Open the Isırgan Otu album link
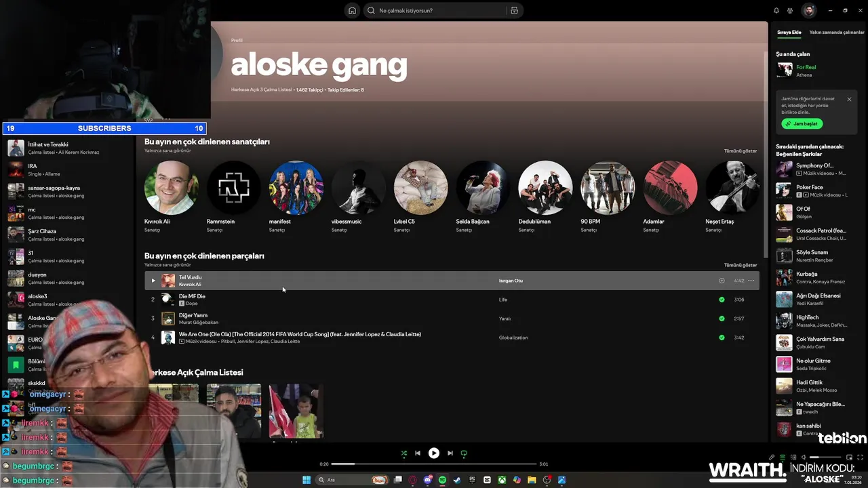Screen dimensions: 868x488 tap(511, 281)
